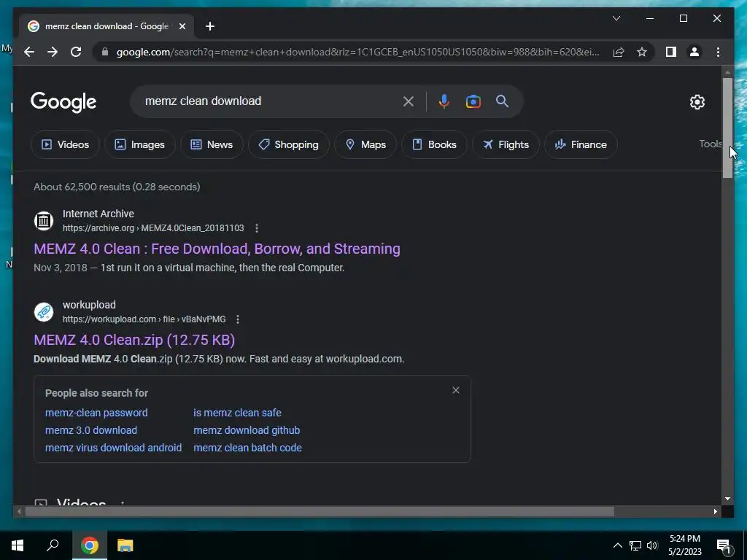Share this page from address bar
747x560 pixels.
(619, 52)
